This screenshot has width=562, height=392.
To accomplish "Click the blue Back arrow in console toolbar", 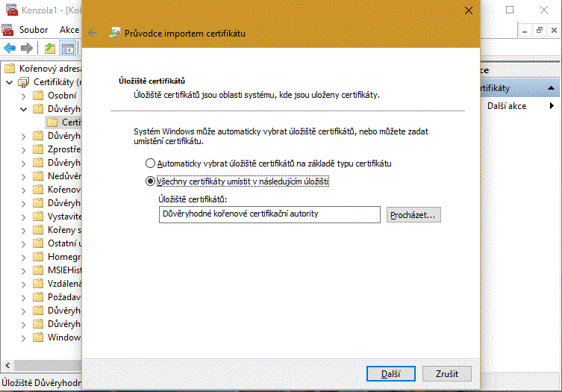I will coord(10,49).
